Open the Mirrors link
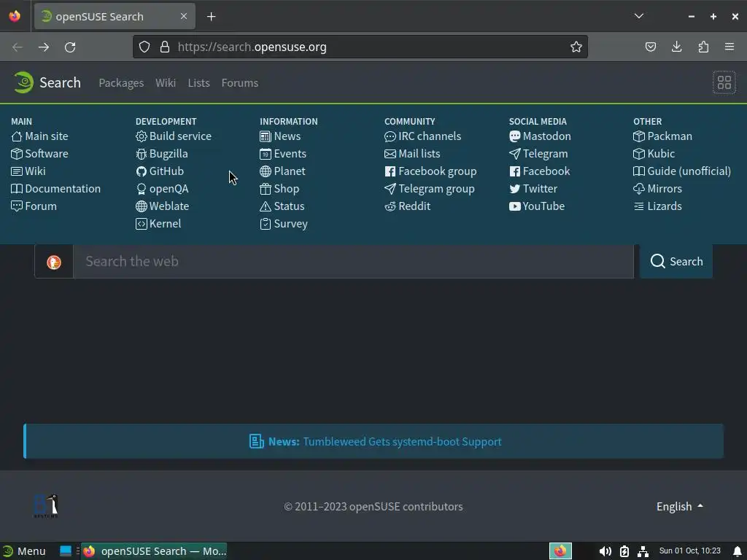Screen dimensions: 747x560 coord(657,189)
